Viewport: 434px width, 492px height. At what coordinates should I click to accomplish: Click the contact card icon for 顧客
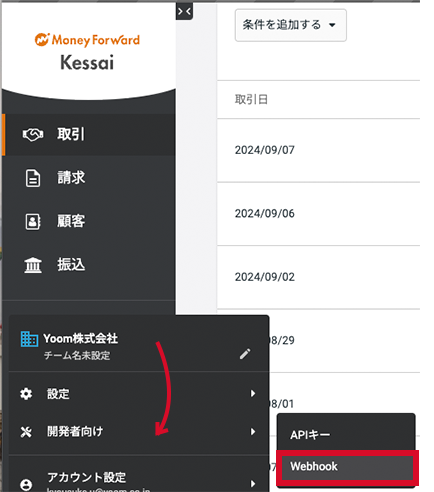33,221
